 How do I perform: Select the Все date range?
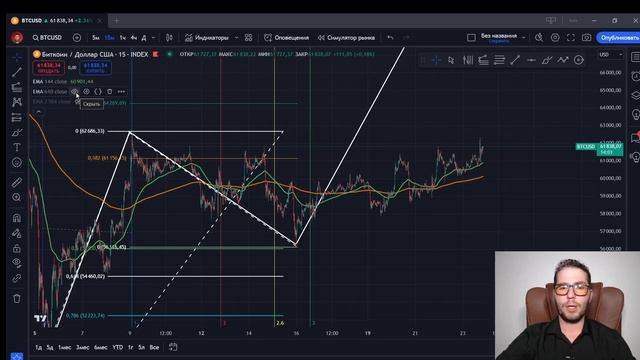coord(154,347)
